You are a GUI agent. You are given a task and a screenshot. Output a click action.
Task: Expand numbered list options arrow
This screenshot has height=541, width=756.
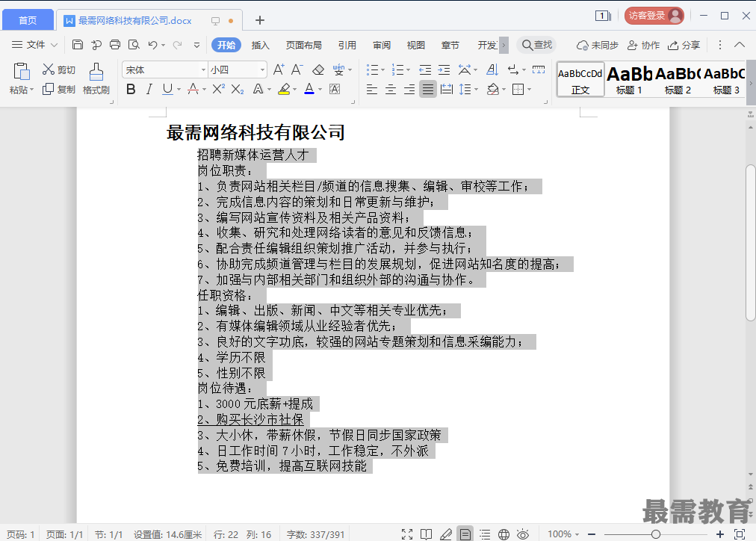pyautogui.click(x=409, y=70)
